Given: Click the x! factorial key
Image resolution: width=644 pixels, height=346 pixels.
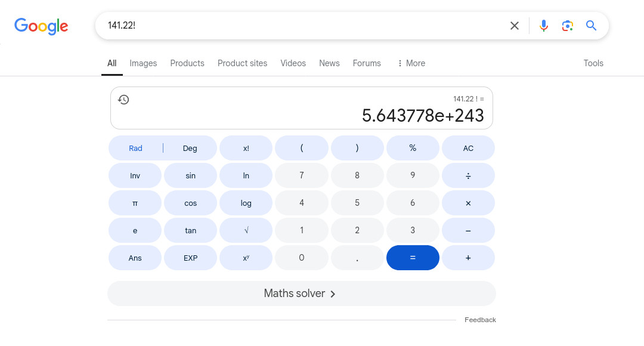Looking at the screenshot, I should 246,148.
